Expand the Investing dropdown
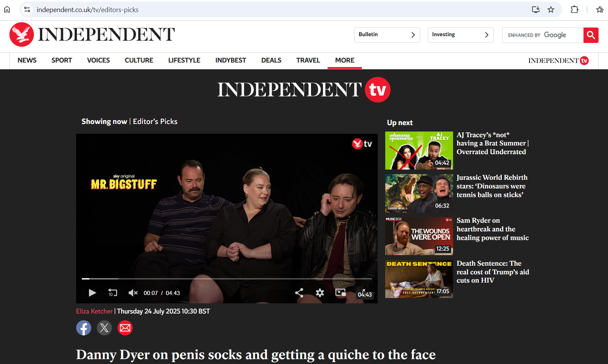 click(461, 35)
